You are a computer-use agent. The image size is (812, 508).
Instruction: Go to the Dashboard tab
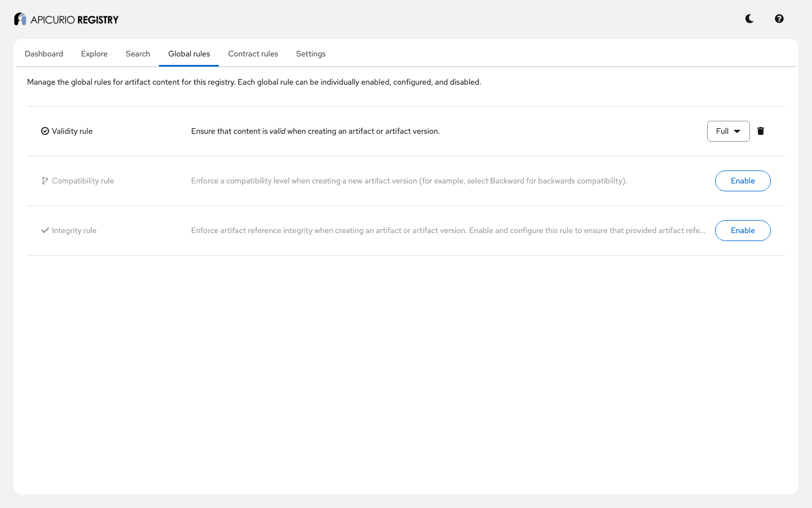click(44, 54)
